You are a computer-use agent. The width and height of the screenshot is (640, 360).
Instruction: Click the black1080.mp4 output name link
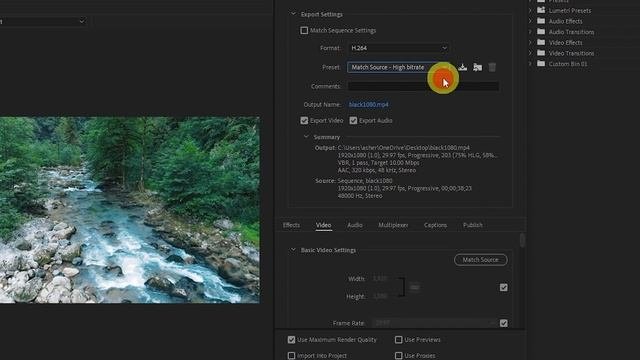pos(369,104)
